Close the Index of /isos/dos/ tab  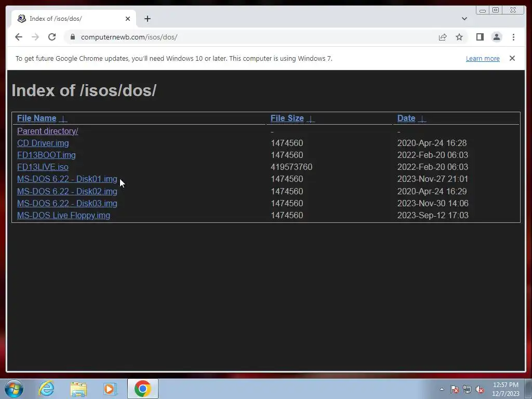(128, 19)
